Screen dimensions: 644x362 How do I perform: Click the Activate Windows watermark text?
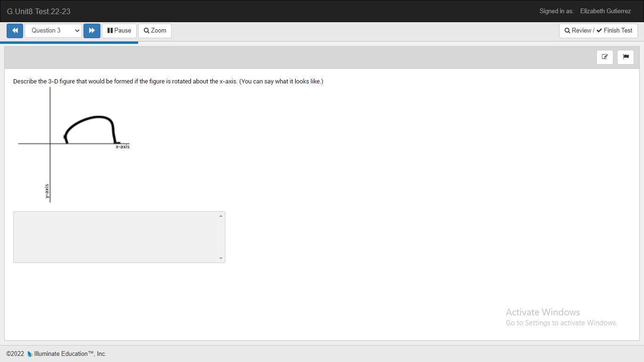(543, 312)
